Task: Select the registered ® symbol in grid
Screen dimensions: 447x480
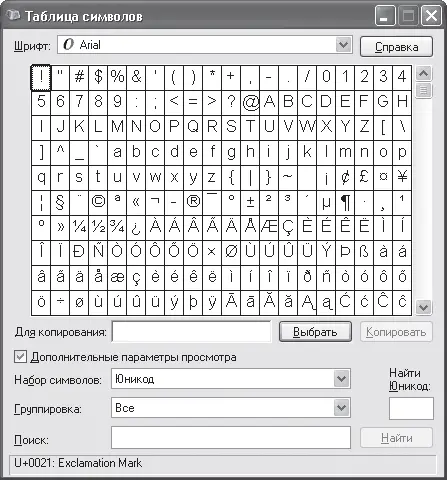Action: (193, 203)
